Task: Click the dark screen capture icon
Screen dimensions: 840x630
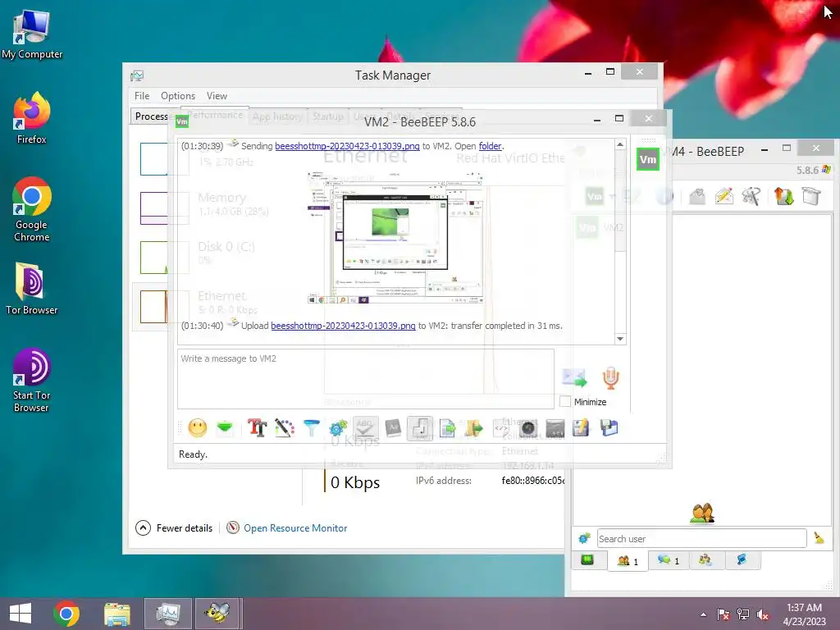Action: [555, 428]
